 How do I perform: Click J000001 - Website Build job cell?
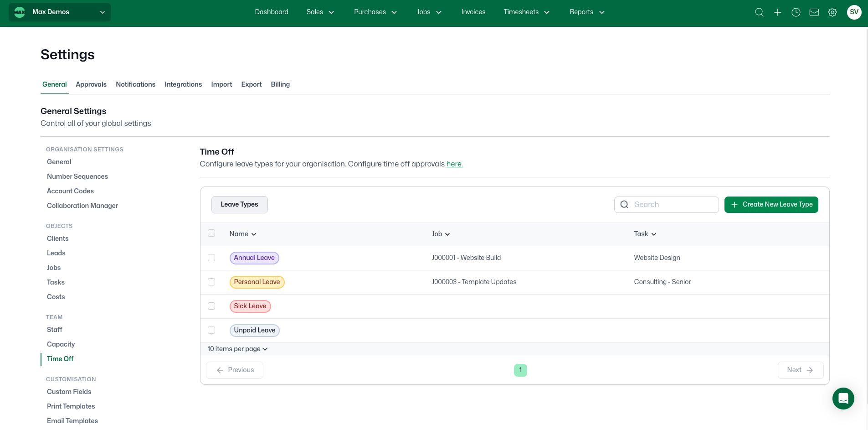[x=466, y=258]
